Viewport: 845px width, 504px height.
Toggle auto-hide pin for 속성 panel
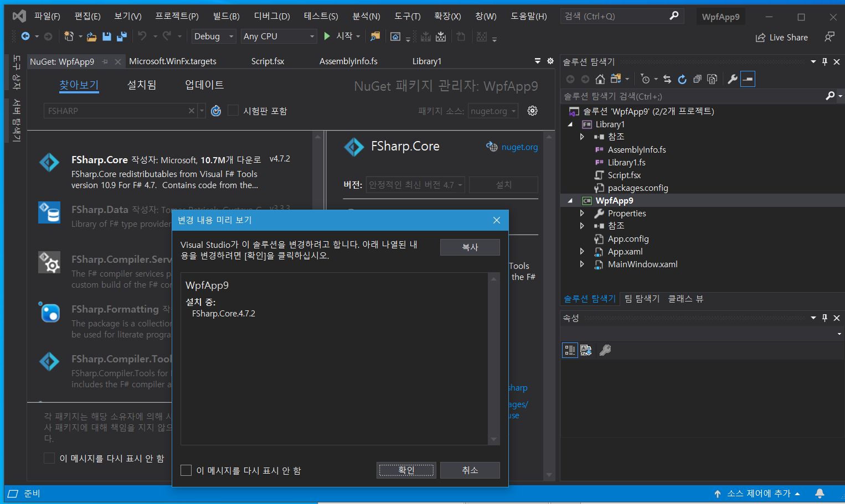coord(825,318)
